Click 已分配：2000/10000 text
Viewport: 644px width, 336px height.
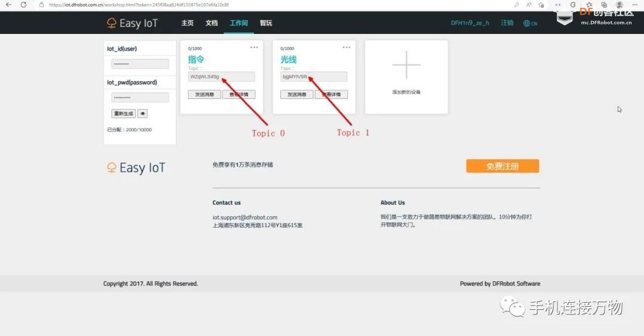pyautogui.click(x=129, y=130)
